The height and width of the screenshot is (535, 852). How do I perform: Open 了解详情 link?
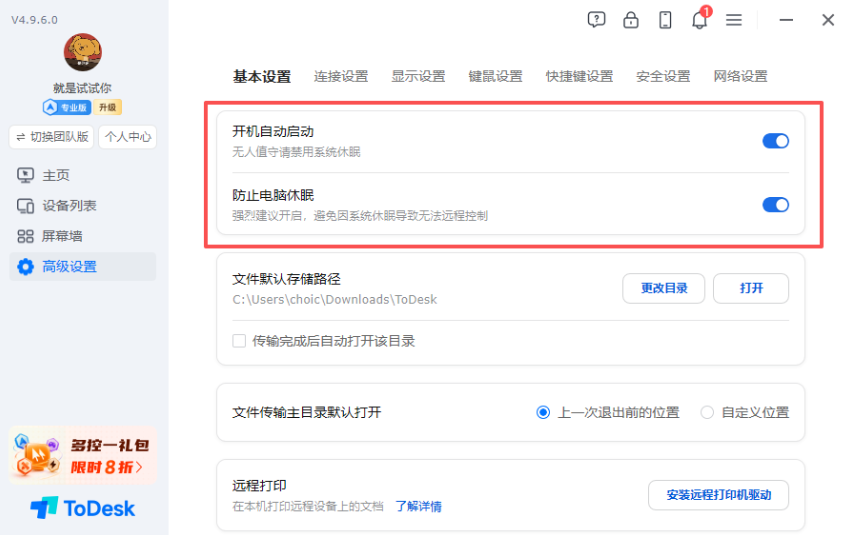pyautogui.click(x=418, y=506)
